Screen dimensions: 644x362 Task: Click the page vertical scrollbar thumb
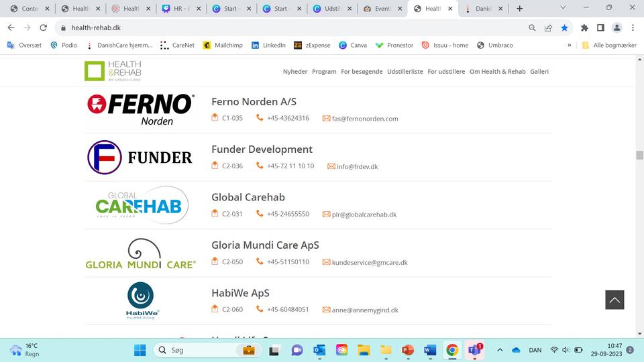pos(639,155)
